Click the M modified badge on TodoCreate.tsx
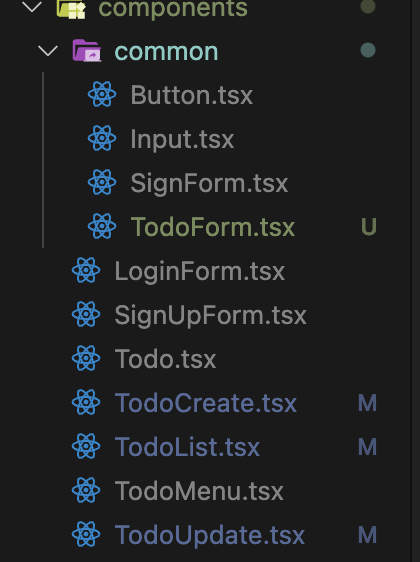The image size is (420, 562). [x=367, y=403]
